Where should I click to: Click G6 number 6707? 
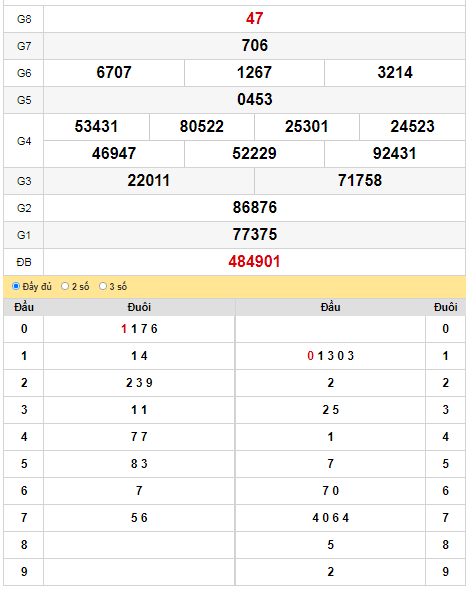[114, 72]
